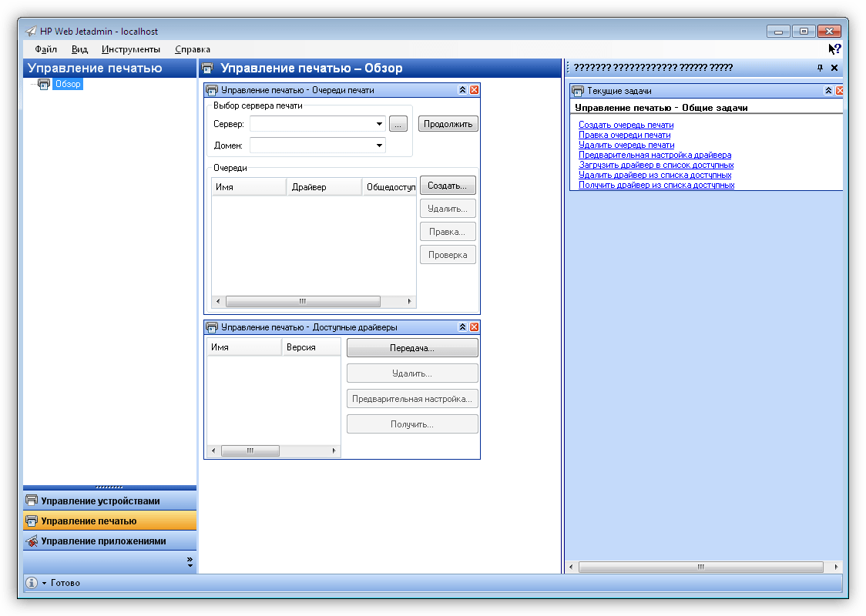The image size is (866, 616).
Task: Sort queues by Имя column
Action: (249, 187)
